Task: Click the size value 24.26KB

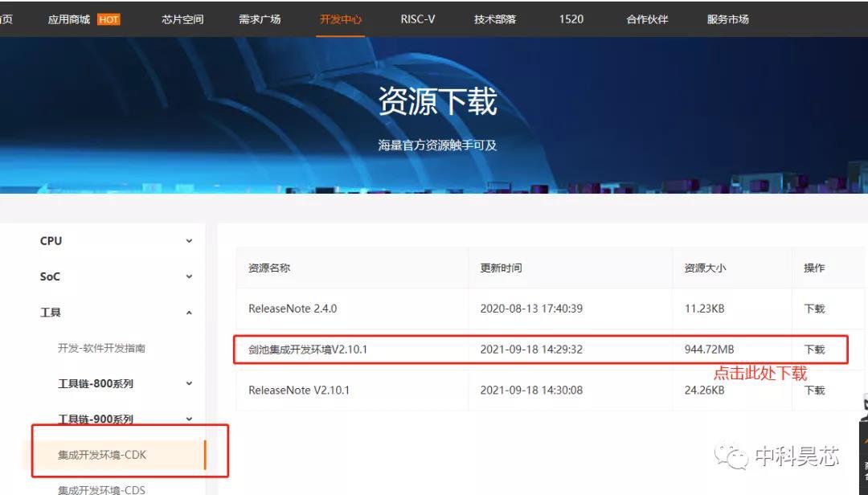Action: 705,391
